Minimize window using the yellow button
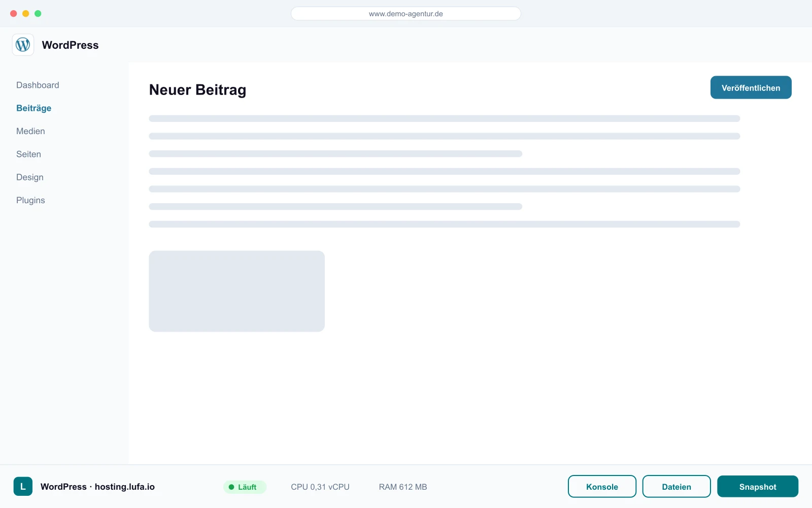This screenshot has width=812, height=508. click(26, 14)
